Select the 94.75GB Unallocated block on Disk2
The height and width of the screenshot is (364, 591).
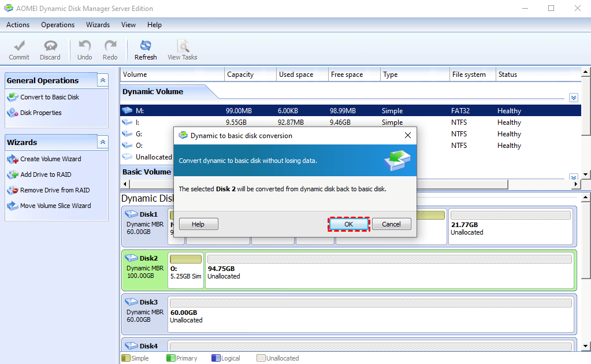pyautogui.click(x=390, y=270)
